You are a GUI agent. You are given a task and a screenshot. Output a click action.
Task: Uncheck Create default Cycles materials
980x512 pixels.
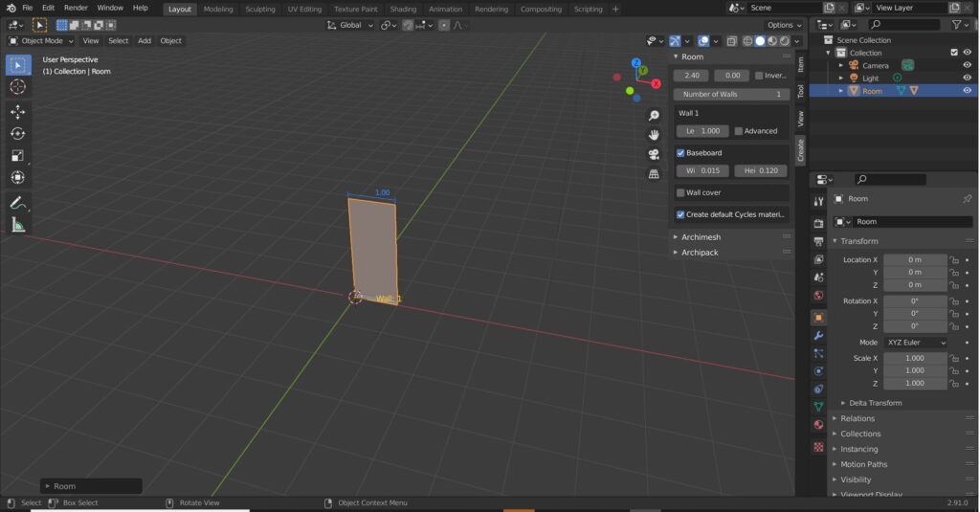point(680,214)
